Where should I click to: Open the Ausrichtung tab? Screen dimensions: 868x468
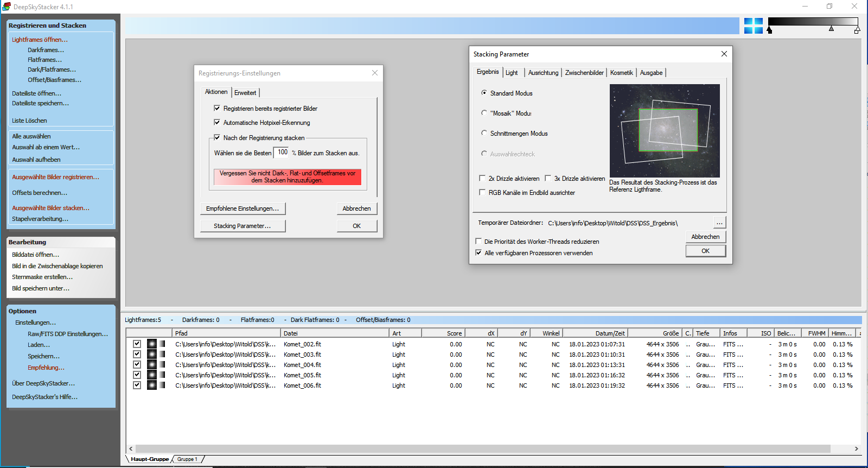(543, 73)
